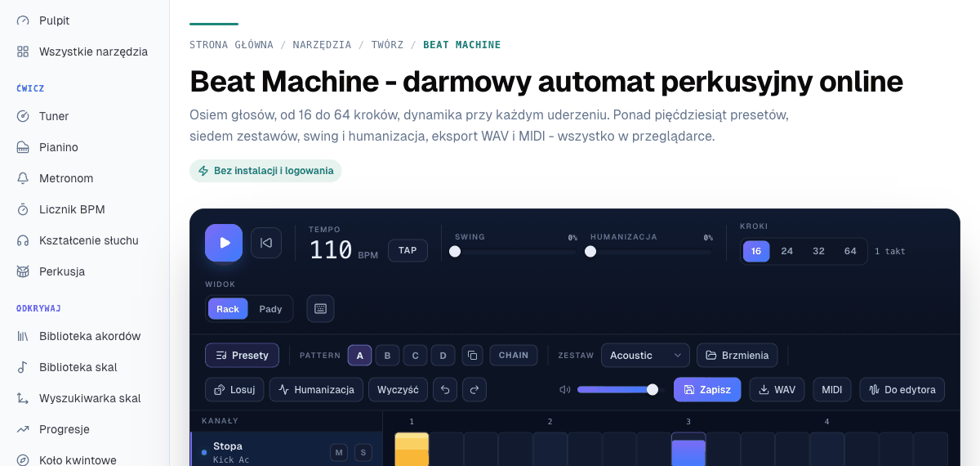Click the NARZĘDZIA breadcrumb
The width and height of the screenshot is (980, 466).
click(x=322, y=45)
